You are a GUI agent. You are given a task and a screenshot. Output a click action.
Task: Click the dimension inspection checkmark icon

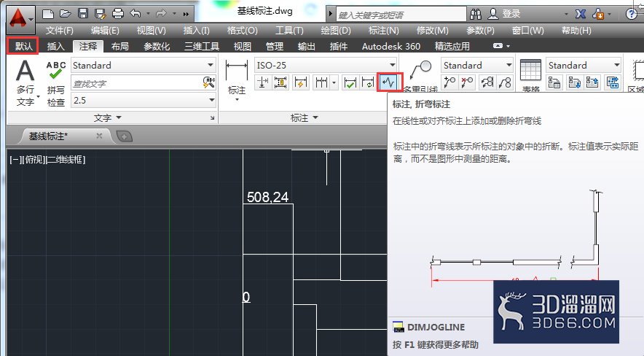(350, 82)
